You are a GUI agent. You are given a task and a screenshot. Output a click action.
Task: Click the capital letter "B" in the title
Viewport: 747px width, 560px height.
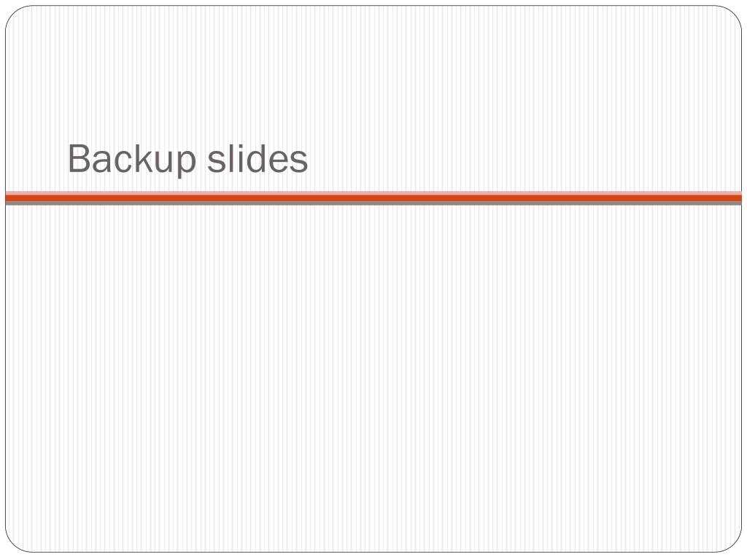pyautogui.click(x=79, y=158)
